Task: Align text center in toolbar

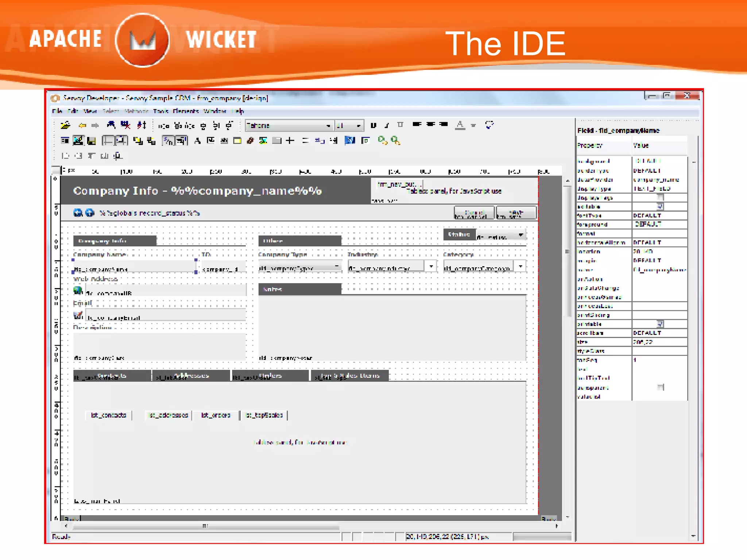Action: [x=430, y=125]
